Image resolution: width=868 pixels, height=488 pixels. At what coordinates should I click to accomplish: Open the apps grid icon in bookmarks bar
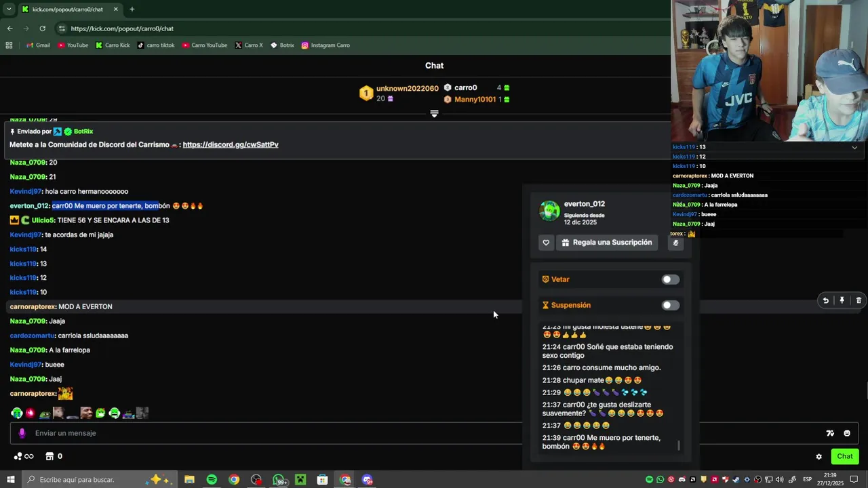pos(9,45)
